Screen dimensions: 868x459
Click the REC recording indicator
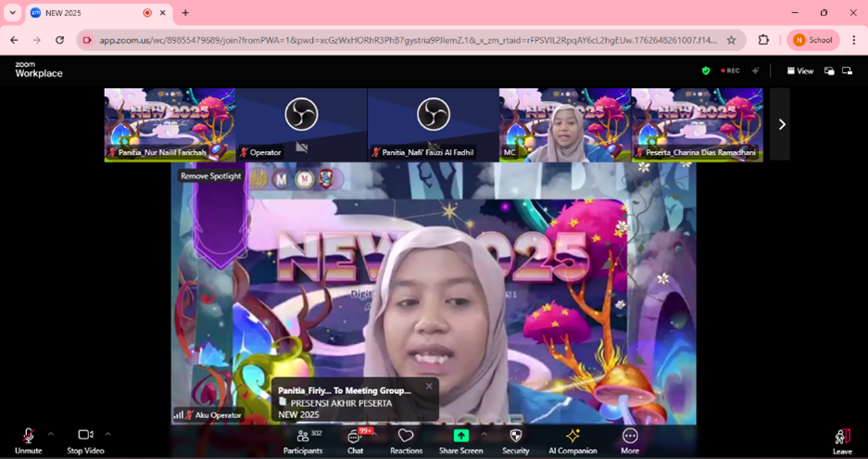731,70
